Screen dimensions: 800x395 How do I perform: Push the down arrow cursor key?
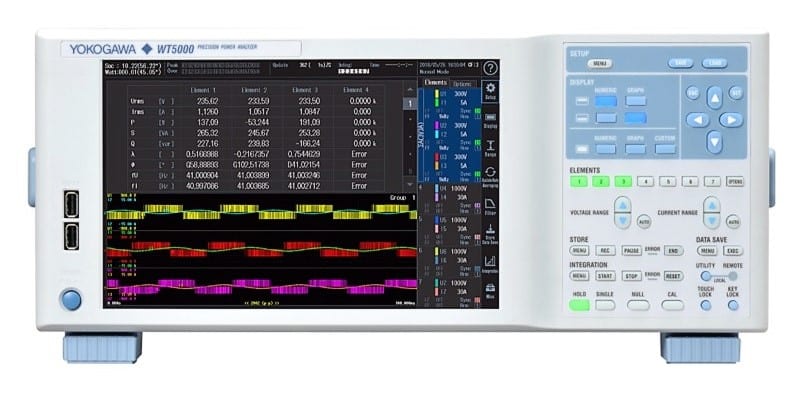714,142
